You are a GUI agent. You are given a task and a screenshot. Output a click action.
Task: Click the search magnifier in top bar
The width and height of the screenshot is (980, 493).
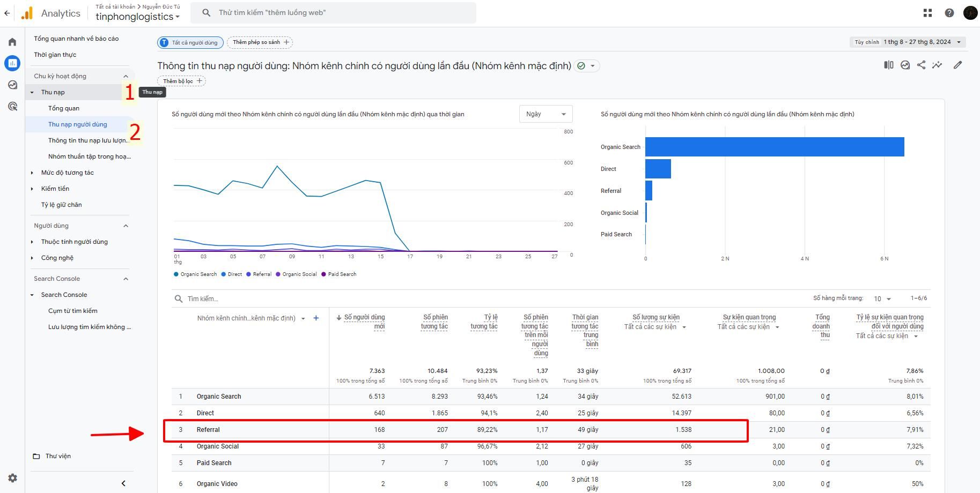click(207, 13)
